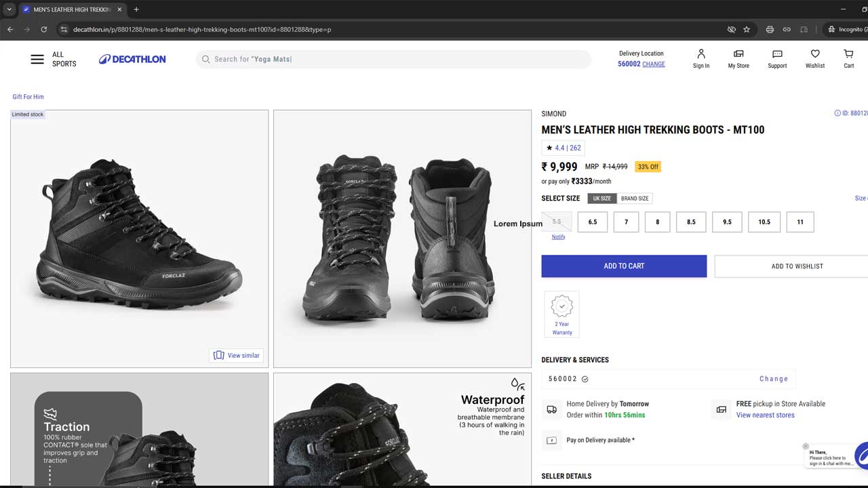
Task: Click the Gift For Him breadcrumb
Action: click(x=28, y=97)
